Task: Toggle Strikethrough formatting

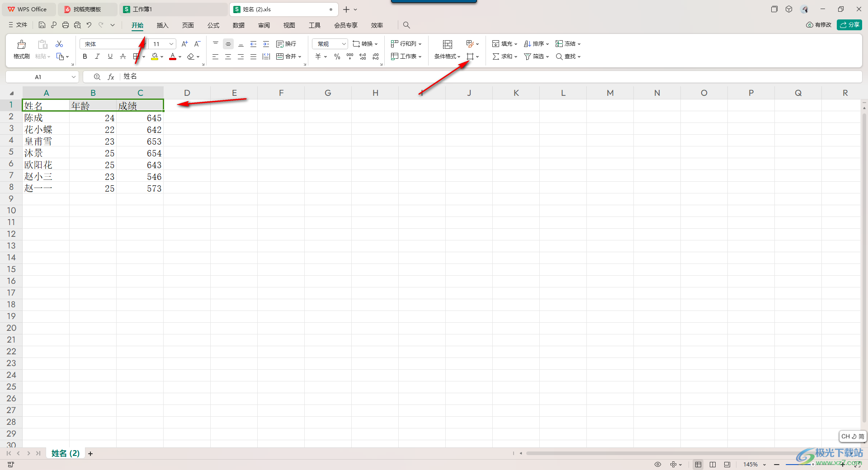Action: 123,56
